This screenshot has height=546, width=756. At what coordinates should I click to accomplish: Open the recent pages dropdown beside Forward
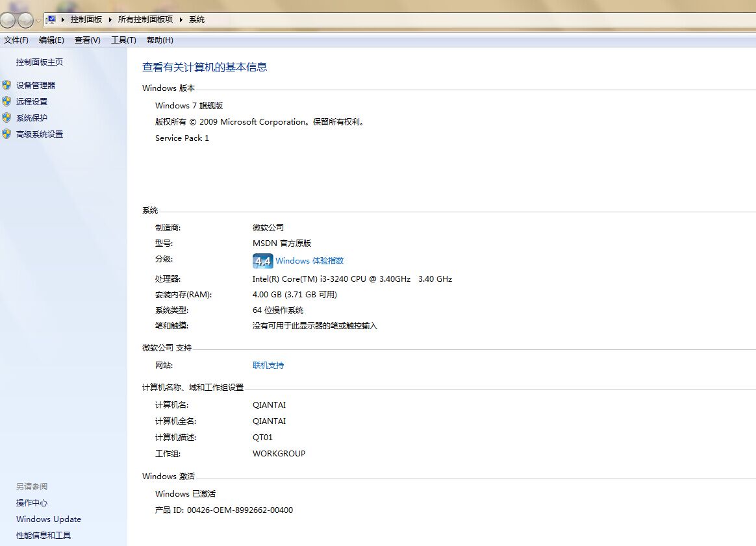[38, 20]
